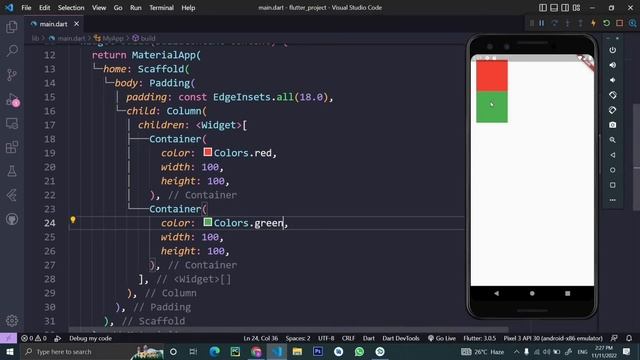Click the Flutter Hot Reload lightning icon

pos(593,23)
